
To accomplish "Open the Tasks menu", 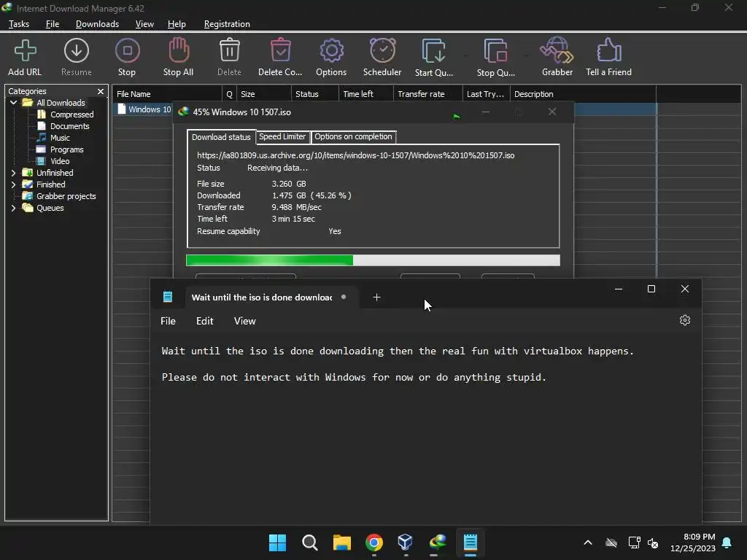I will (x=19, y=24).
